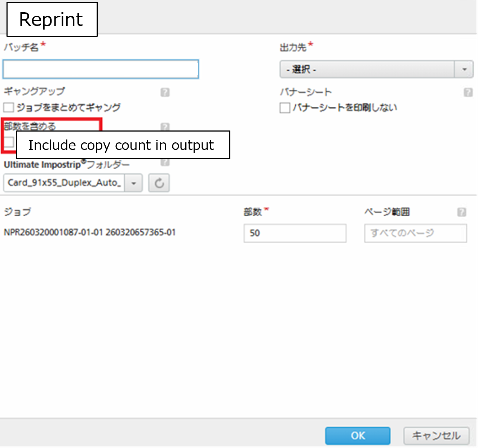Select the job NPR260320001087-01-01 entry
The image size is (478, 448).
[x=90, y=232]
